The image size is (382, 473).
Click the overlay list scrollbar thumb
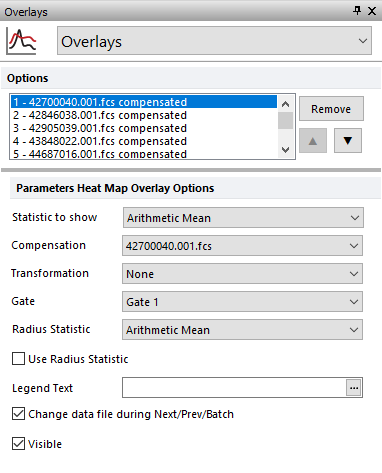285,120
